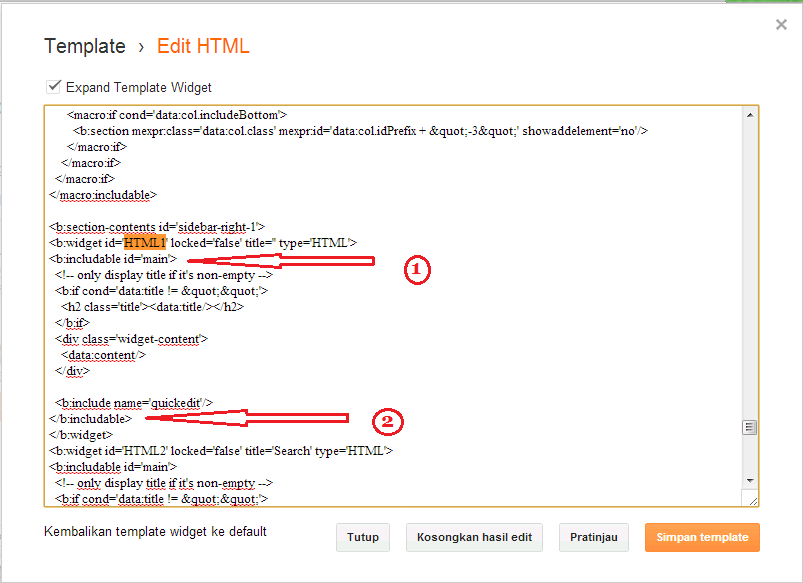This screenshot has width=803, height=583.
Task: Select the Edit HTML breadcrumb item
Action: 203,46
